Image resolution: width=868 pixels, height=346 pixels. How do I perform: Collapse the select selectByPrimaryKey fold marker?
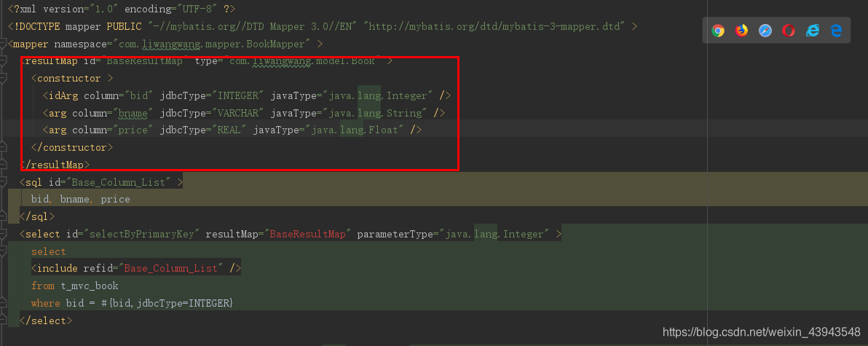coord(3,234)
